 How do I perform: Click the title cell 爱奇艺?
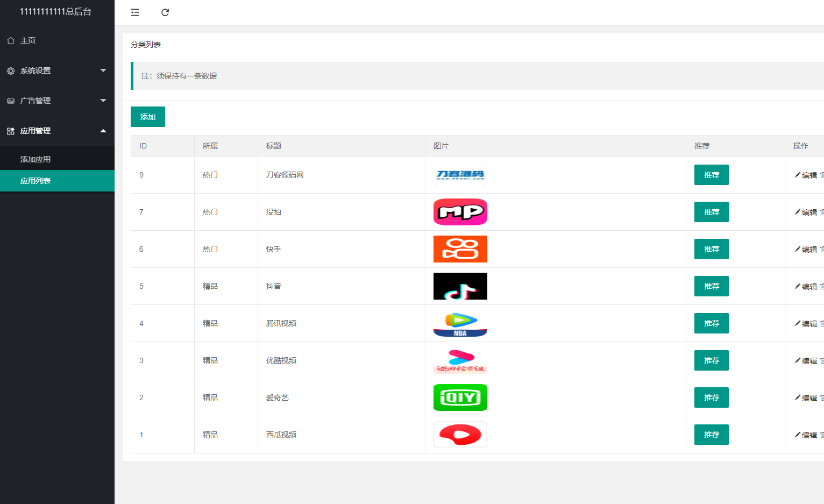click(278, 397)
